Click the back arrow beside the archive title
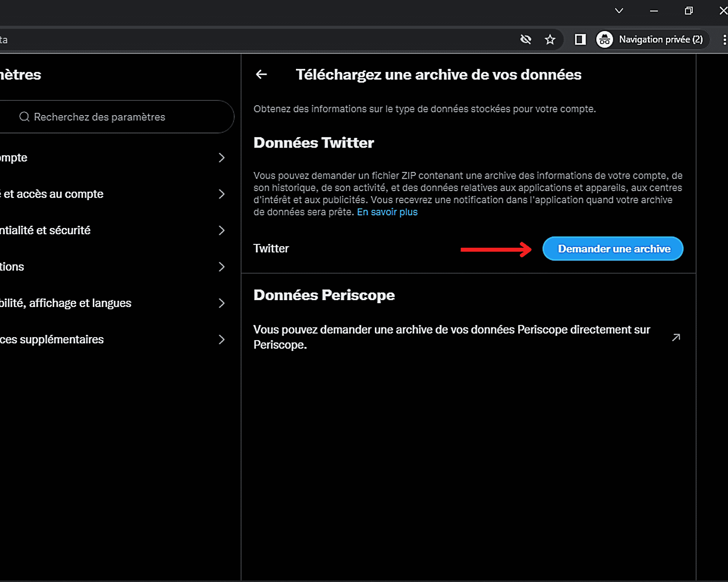Viewport: 728px width, 582px height. point(261,75)
